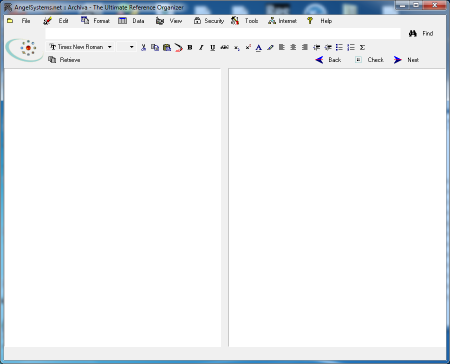Click the Check button
Viewport: 450px width, 364px height.
click(x=375, y=60)
